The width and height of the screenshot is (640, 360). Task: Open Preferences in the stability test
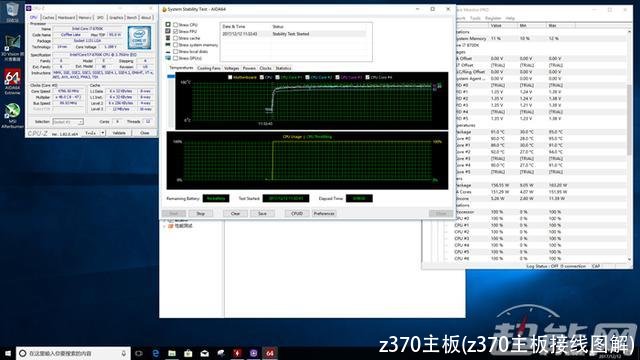click(324, 213)
